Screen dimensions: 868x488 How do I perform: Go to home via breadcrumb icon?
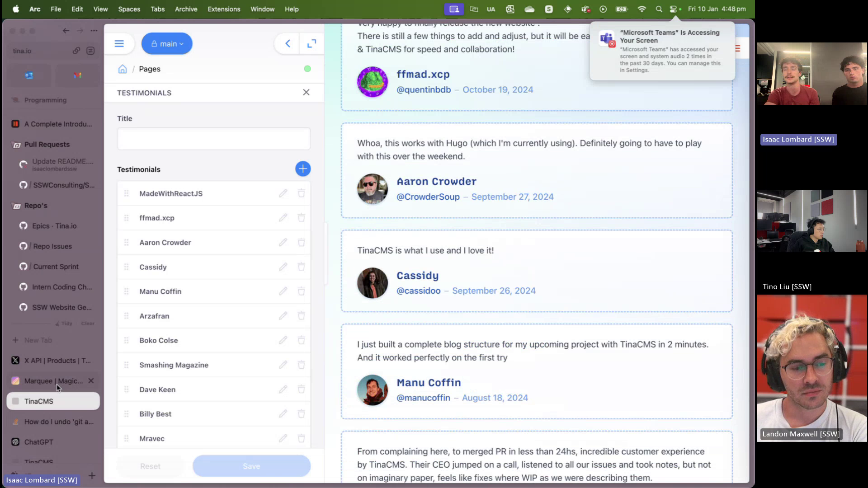pyautogui.click(x=123, y=69)
